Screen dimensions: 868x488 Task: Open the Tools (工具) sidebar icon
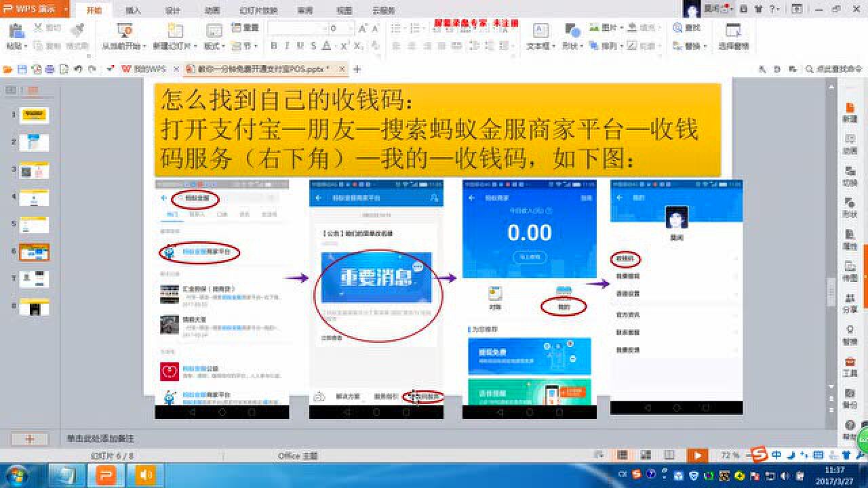[850, 367]
